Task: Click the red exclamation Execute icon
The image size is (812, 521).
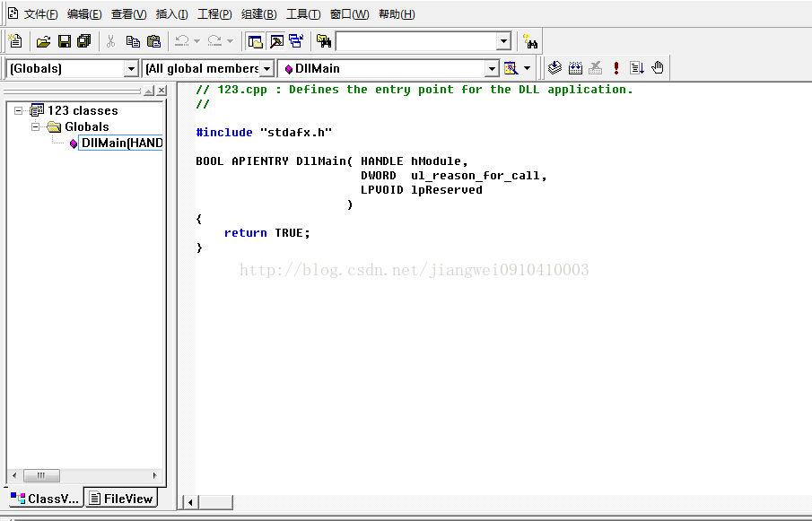Action: coord(616,68)
